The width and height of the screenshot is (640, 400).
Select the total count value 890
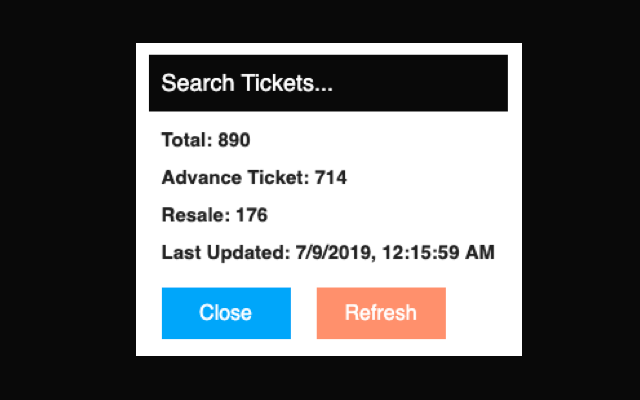tap(234, 140)
